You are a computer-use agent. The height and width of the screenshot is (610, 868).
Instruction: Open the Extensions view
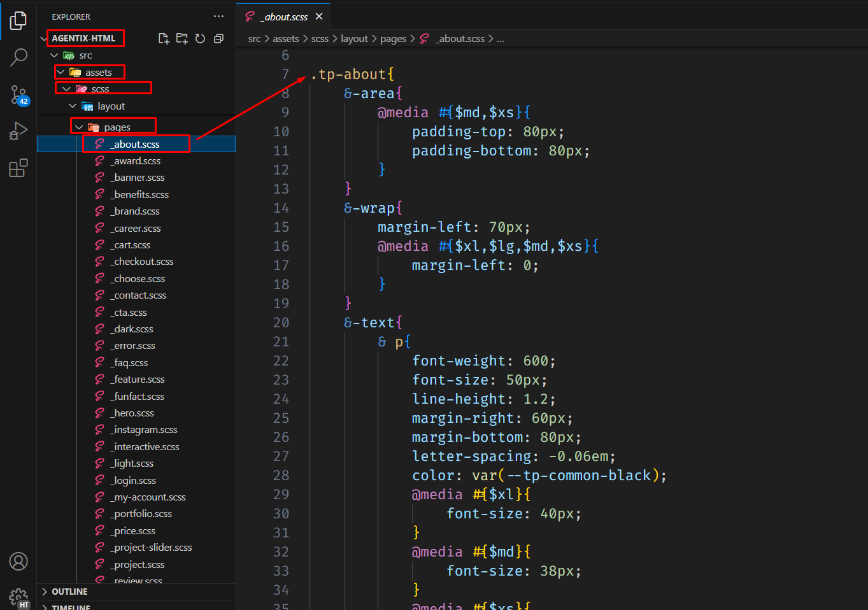point(18,168)
